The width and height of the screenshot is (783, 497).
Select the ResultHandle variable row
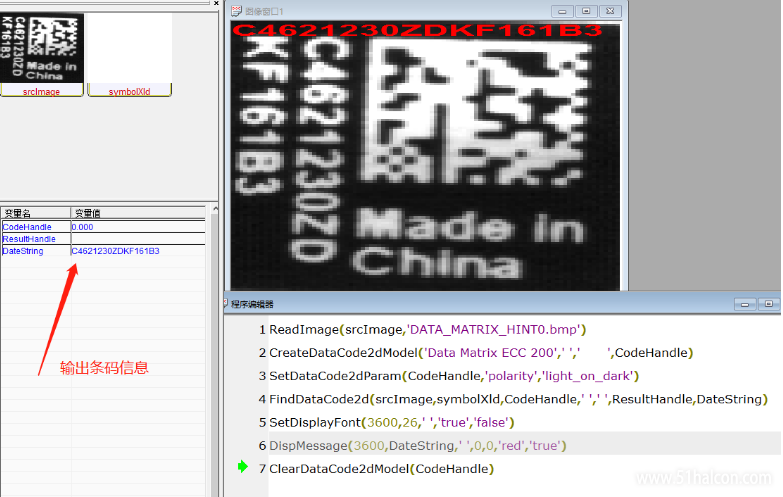pos(103,239)
